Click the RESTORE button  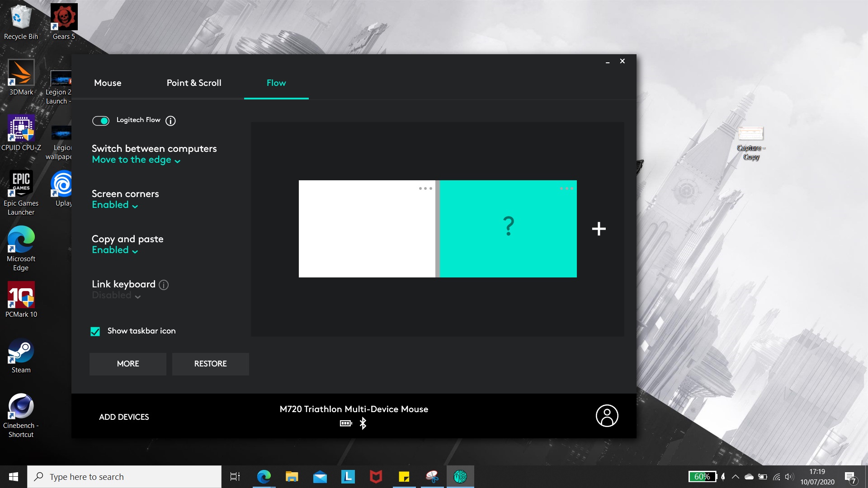pos(210,364)
